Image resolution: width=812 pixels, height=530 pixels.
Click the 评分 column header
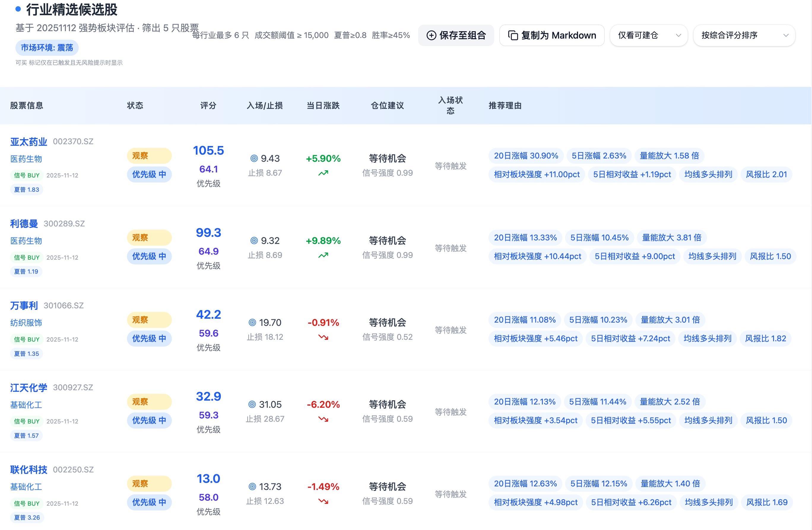point(208,105)
